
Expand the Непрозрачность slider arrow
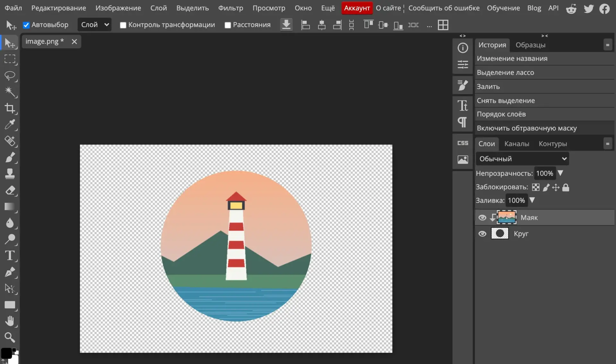(560, 173)
